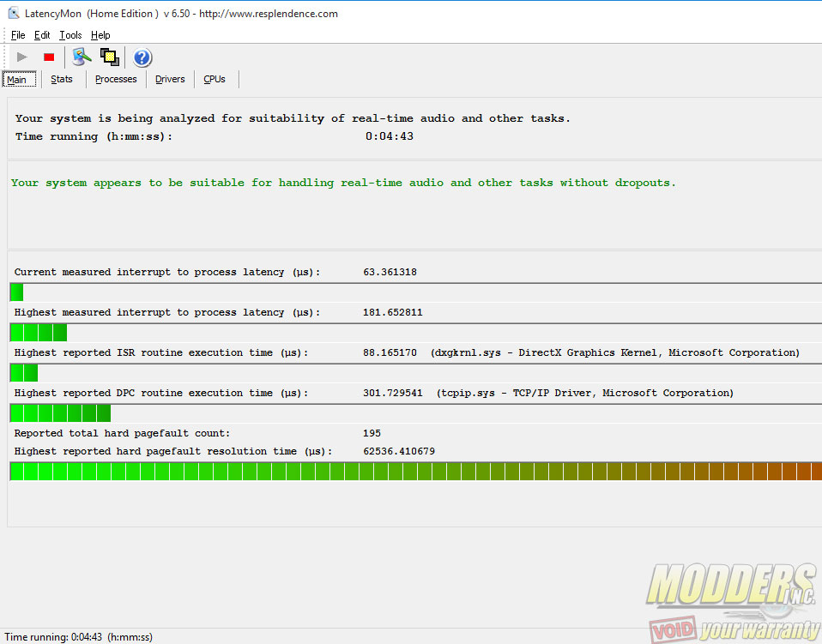
Task: Click the Highest measured interrupt to process latency label
Action: 167,312
